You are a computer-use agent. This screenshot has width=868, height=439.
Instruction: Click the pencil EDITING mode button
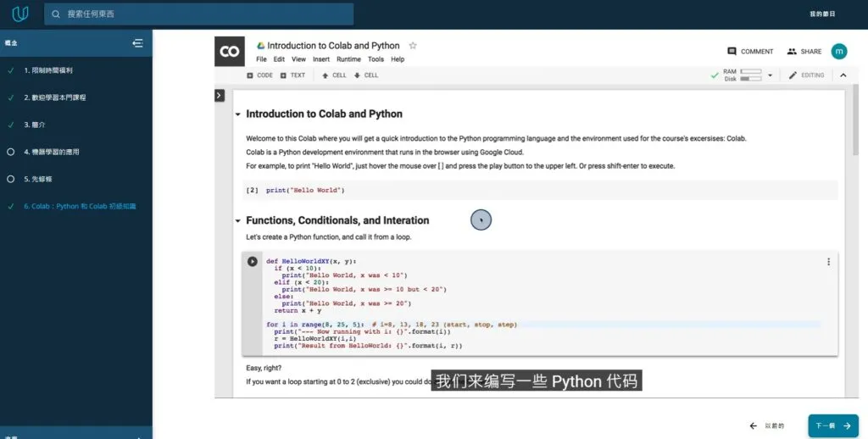pos(807,75)
